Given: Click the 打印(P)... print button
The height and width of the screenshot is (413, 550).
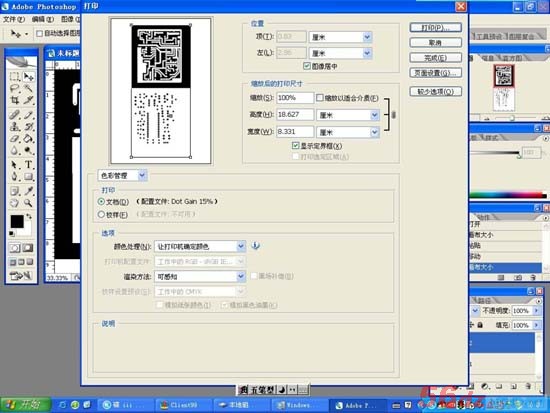Looking at the screenshot, I should click(435, 28).
